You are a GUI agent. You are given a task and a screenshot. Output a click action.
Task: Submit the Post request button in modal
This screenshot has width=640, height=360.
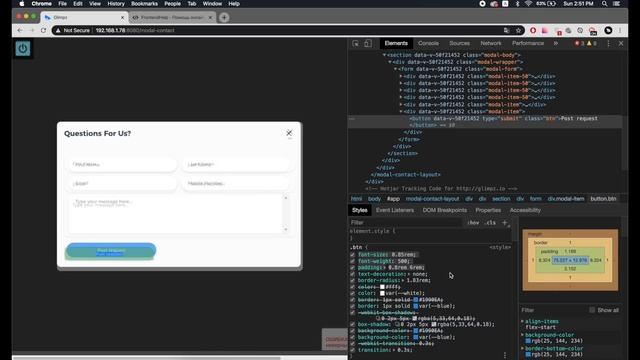tap(111, 251)
